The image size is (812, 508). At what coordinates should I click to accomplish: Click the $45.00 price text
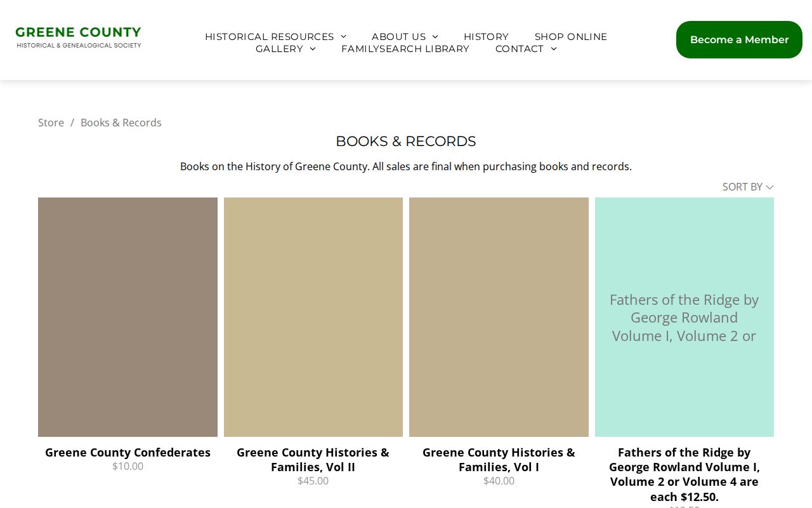click(313, 481)
